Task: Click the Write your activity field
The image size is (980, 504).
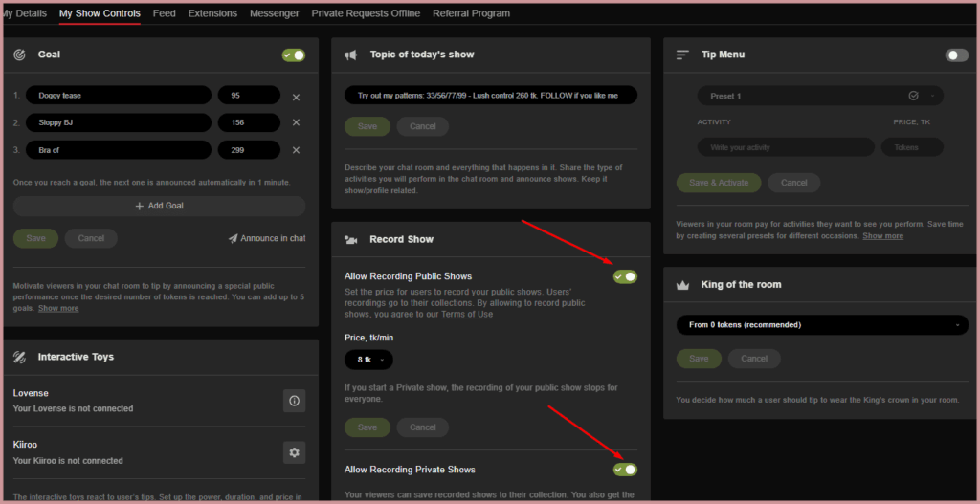Action: click(785, 147)
